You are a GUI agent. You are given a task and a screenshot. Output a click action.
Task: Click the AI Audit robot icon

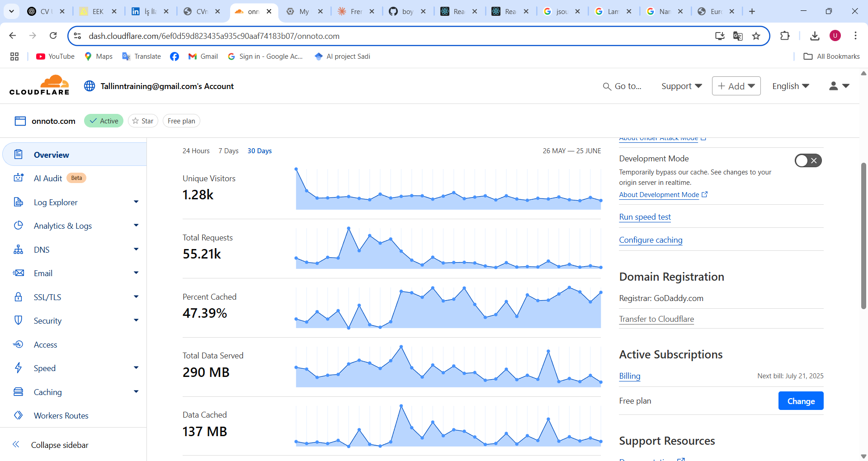pos(18,178)
